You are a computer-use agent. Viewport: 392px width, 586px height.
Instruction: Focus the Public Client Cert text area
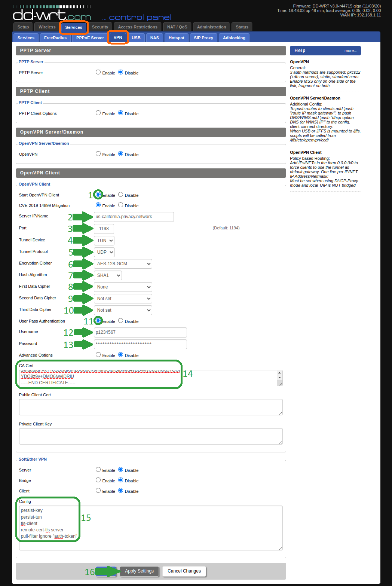(x=151, y=407)
